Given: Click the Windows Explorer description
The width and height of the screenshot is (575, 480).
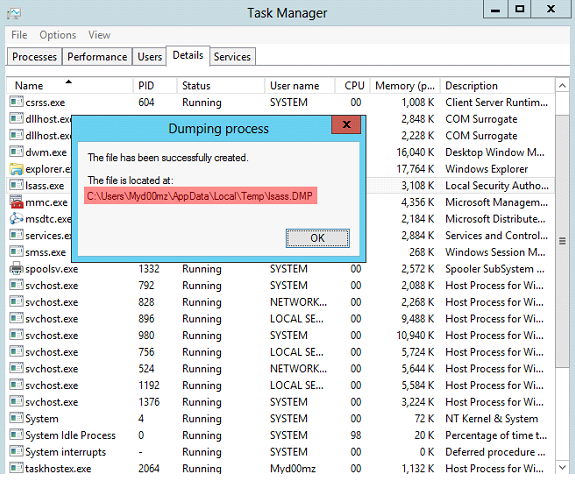Looking at the screenshot, I should 487,169.
